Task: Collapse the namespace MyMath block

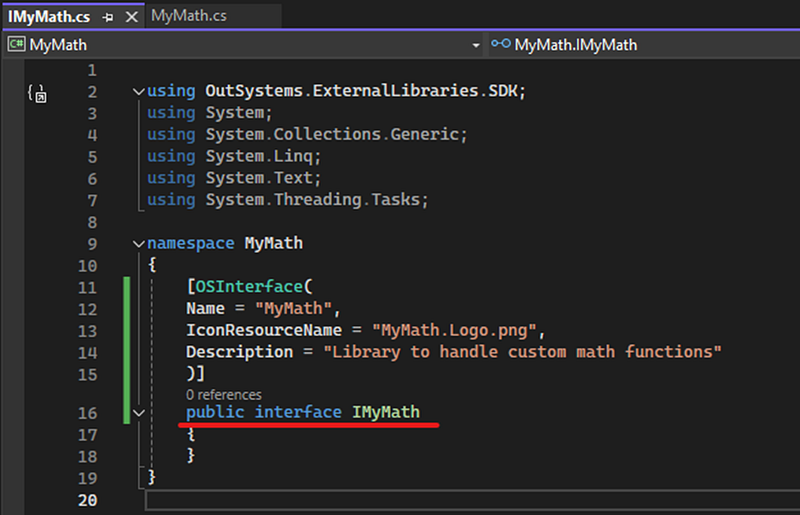Action: tap(138, 244)
